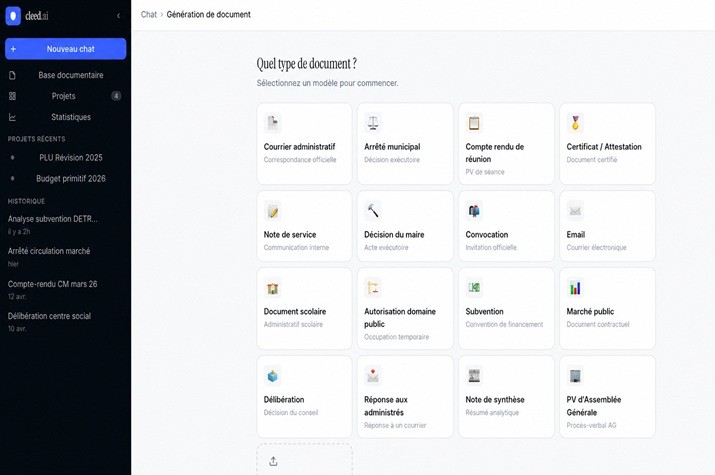The width and height of the screenshot is (715, 475).
Task: Click the Statistiques chart icon
Action: (12, 117)
